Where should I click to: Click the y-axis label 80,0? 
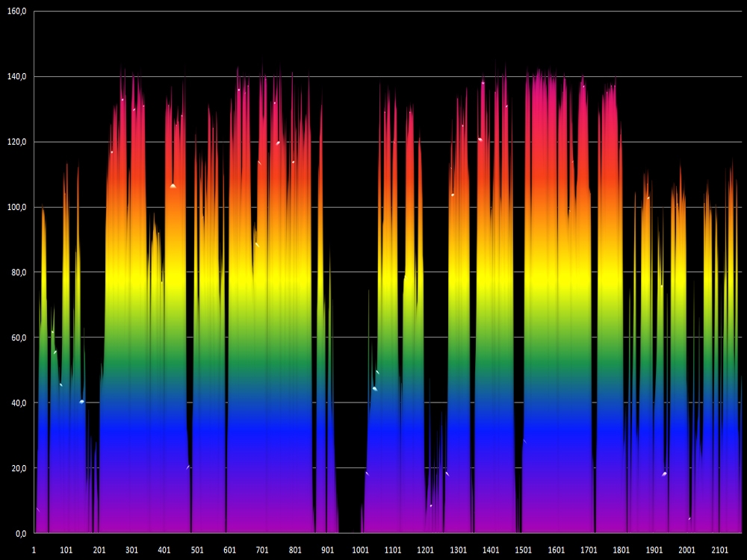pyautogui.click(x=19, y=273)
